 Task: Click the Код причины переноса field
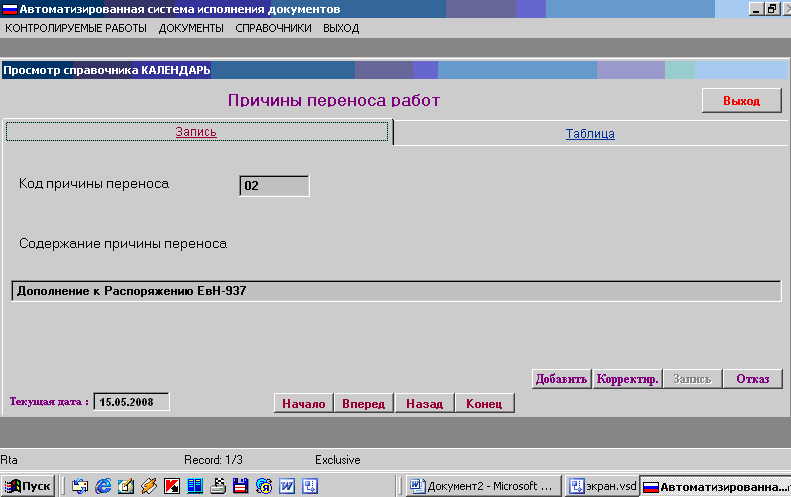tap(274, 186)
